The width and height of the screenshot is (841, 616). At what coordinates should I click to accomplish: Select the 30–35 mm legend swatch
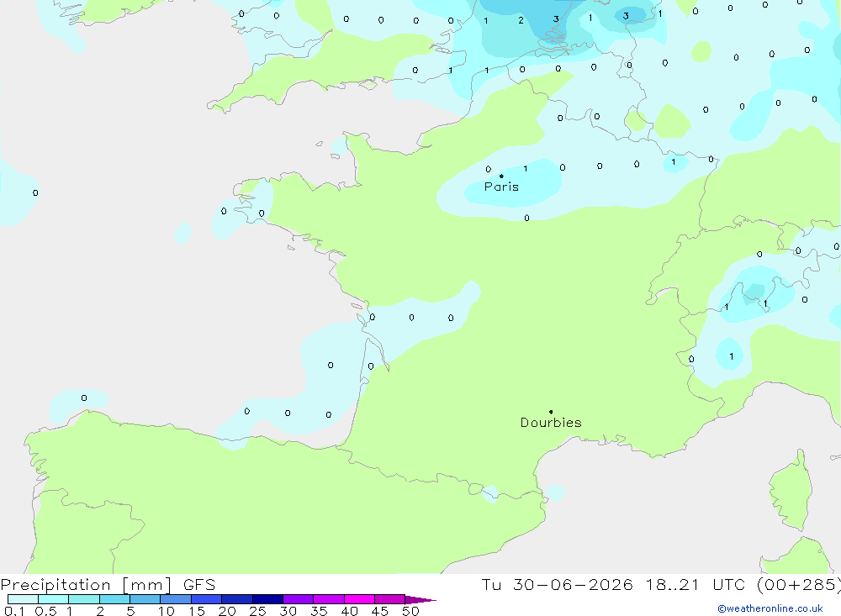point(299,599)
